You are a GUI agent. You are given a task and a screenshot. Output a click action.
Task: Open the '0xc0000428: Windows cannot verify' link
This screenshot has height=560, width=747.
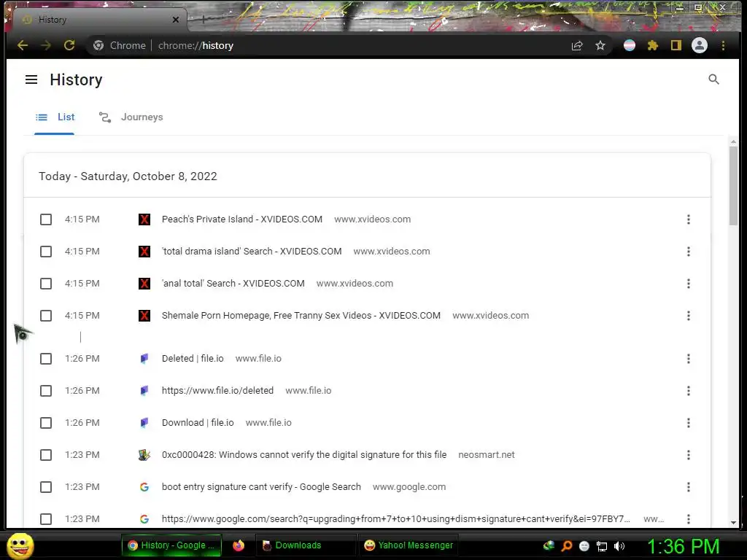click(x=304, y=455)
